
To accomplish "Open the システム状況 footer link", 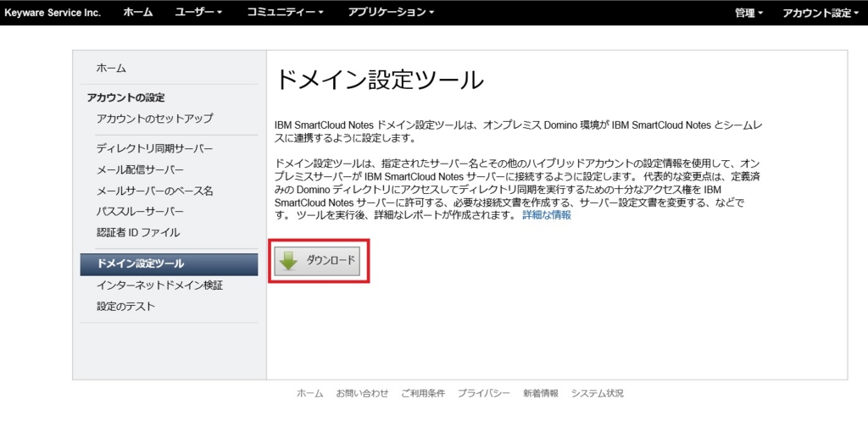I will click(598, 393).
